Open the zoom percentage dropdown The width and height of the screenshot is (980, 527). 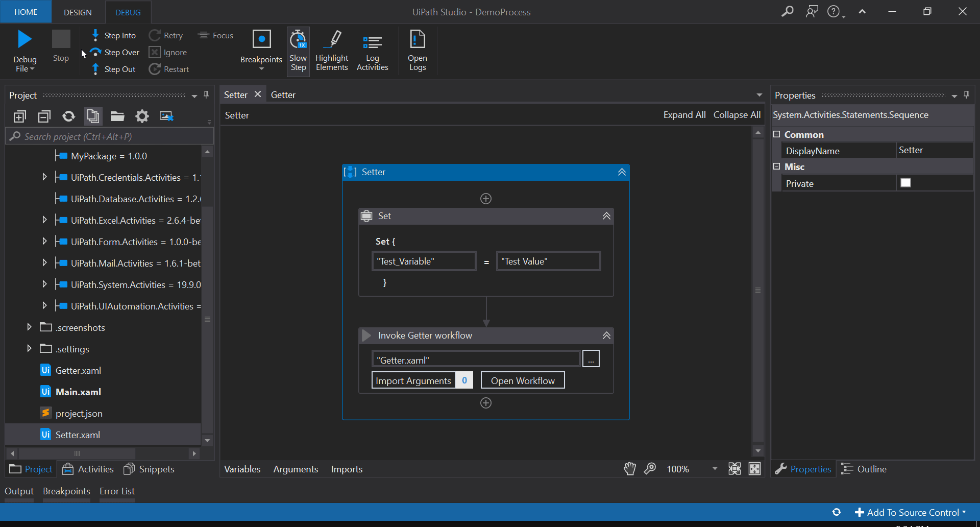[715, 469]
